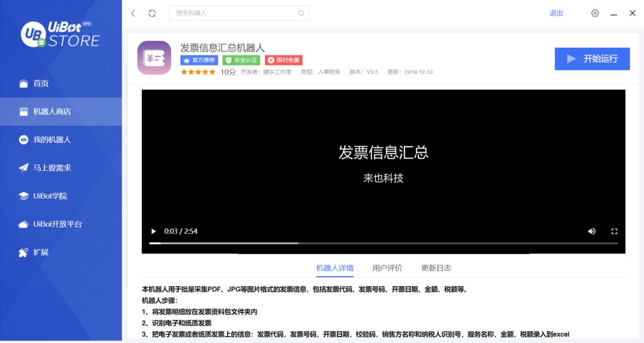
Task: Click the search magnifier icon
Action: click(x=301, y=13)
